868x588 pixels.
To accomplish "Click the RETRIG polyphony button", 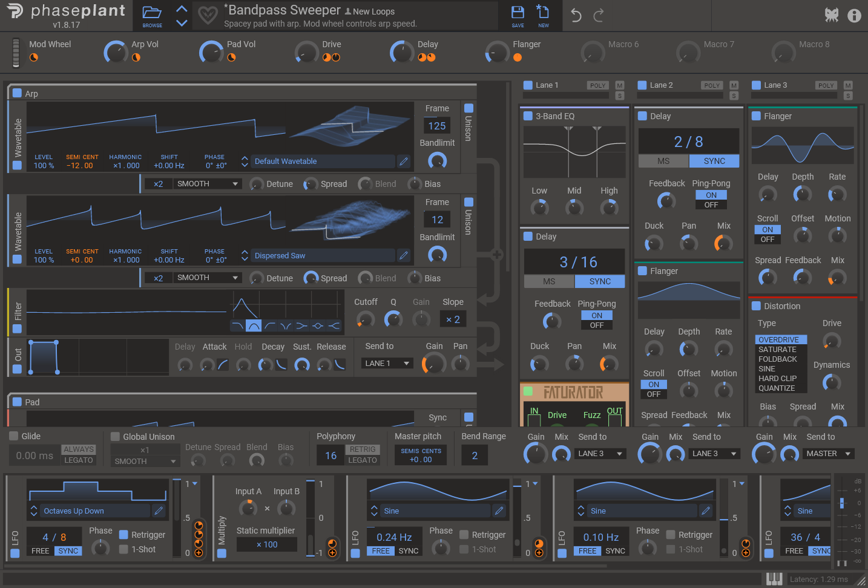I will [x=363, y=449].
